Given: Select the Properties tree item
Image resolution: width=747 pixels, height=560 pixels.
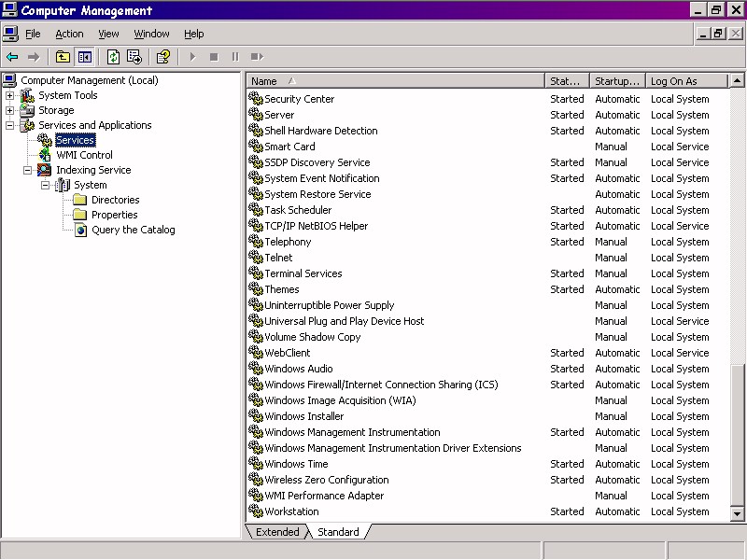Looking at the screenshot, I should (x=114, y=215).
